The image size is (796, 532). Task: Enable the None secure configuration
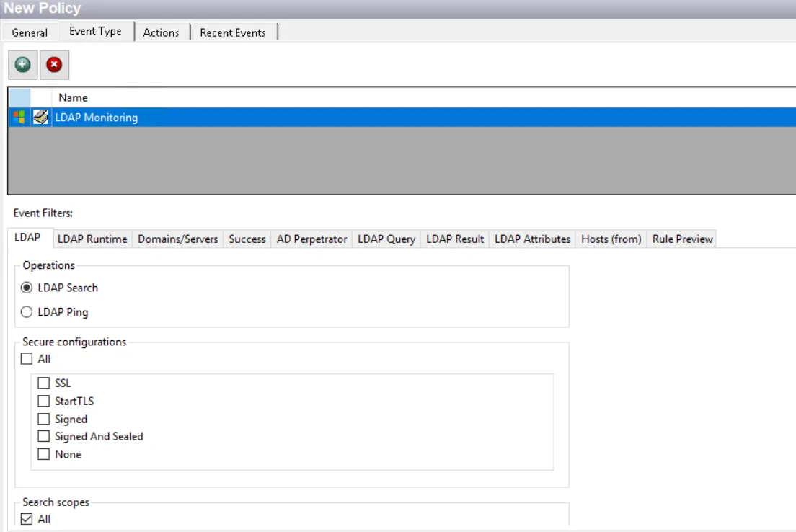pos(44,454)
